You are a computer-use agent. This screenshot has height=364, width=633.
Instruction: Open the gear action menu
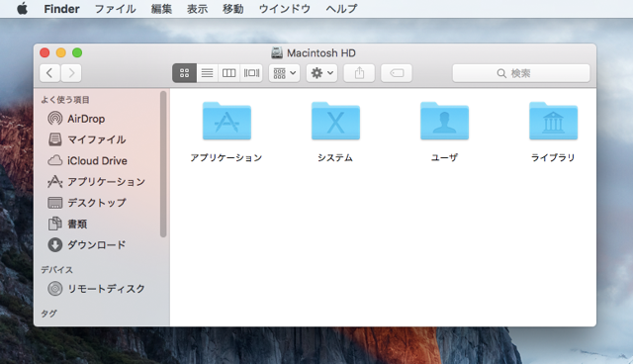click(x=321, y=73)
